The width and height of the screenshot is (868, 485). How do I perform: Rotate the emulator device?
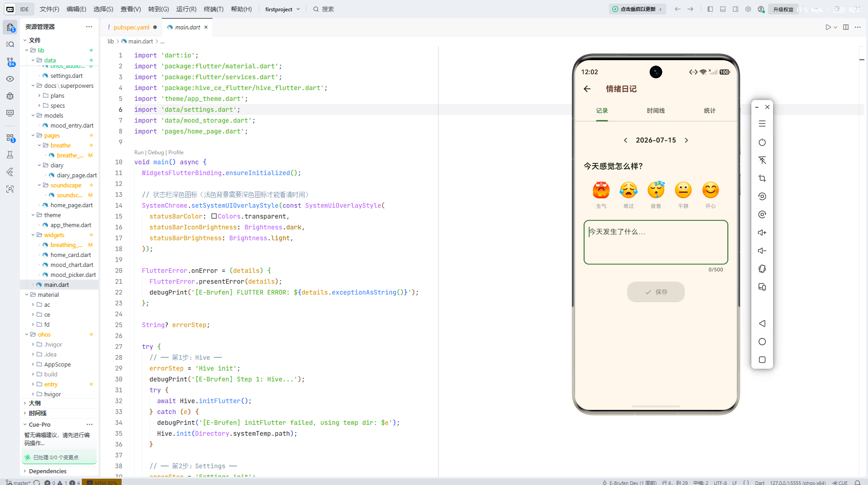tap(762, 269)
